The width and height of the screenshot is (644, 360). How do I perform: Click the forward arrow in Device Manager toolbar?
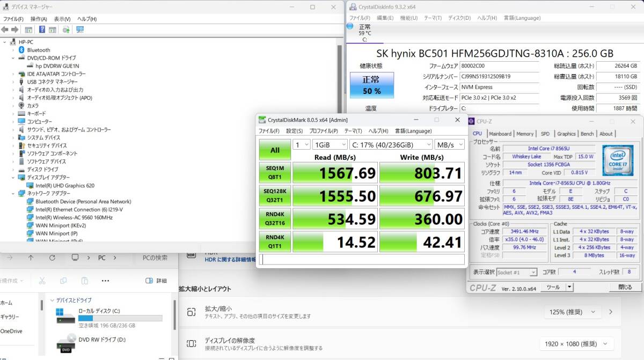pos(14,30)
